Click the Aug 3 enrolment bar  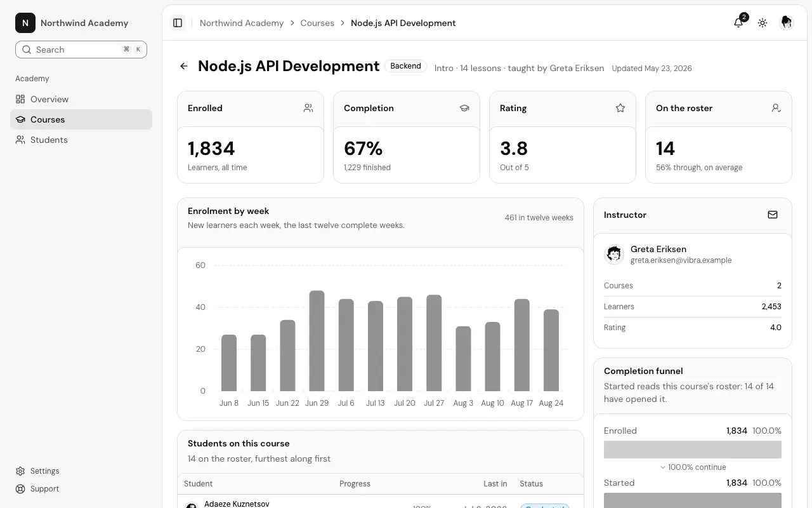pyautogui.click(x=463, y=359)
